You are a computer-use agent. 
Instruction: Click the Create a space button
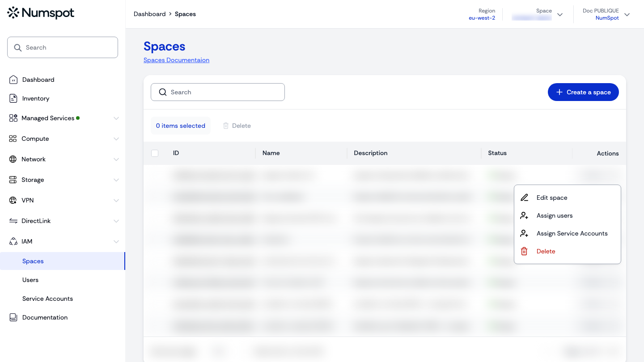[x=583, y=92]
